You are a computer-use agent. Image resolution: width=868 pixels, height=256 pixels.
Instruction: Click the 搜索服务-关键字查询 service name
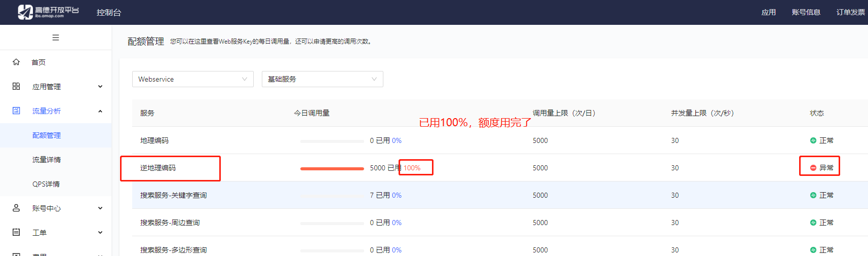click(174, 195)
